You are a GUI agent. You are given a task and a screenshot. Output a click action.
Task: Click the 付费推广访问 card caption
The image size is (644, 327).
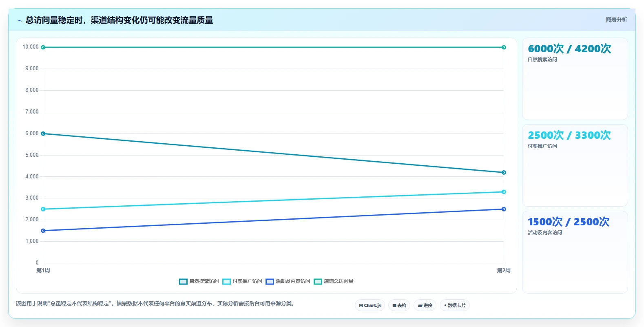tap(542, 146)
